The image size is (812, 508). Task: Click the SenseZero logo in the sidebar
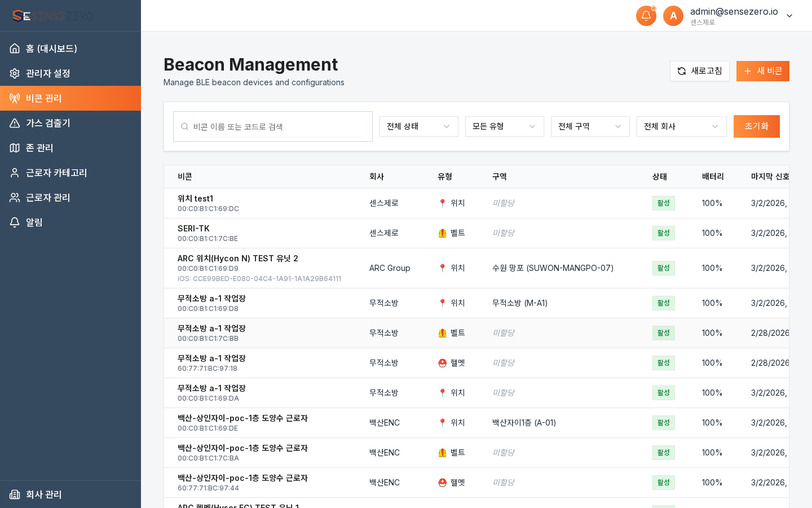click(x=52, y=15)
